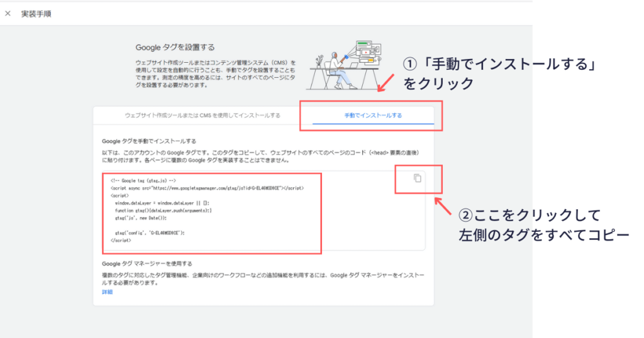Screen dimensions: 644x338
Task: Switch to 手動でインストールする tab
Action: (x=373, y=115)
